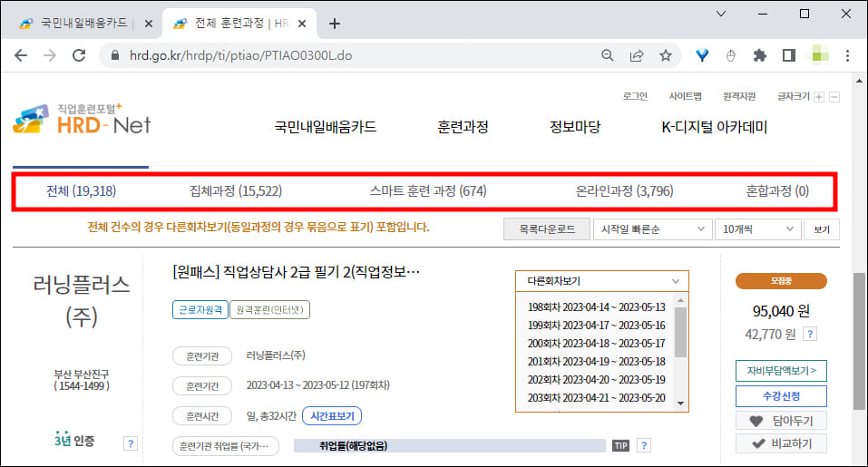
Task: Select the 혼합과정 (0) tab
Action: point(778,191)
